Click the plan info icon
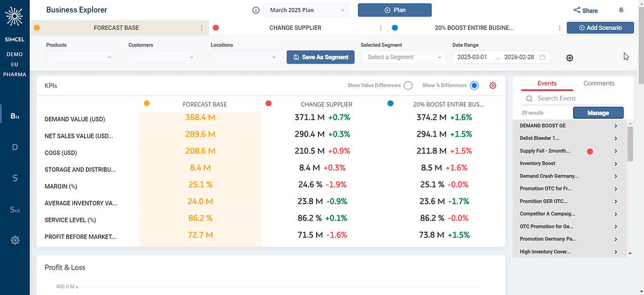This screenshot has height=295, width=644. point(256,11)
